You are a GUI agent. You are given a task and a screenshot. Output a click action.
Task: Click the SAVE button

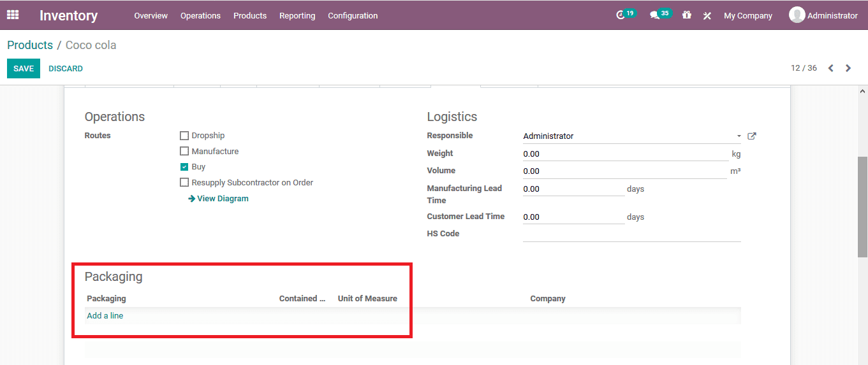pos(24,68)
